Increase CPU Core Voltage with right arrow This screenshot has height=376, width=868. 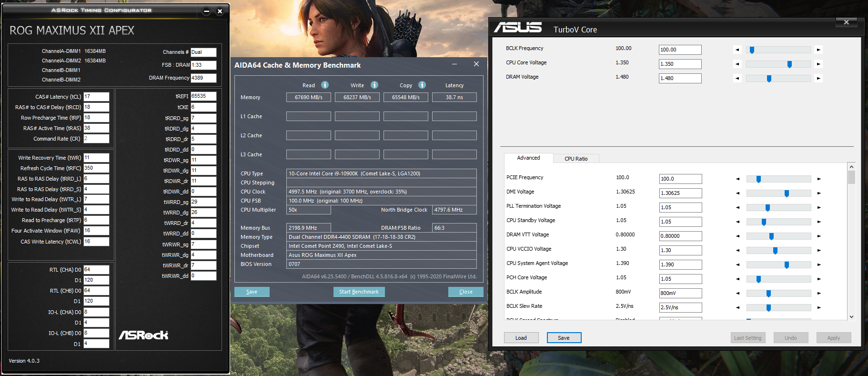coord(818,64)
